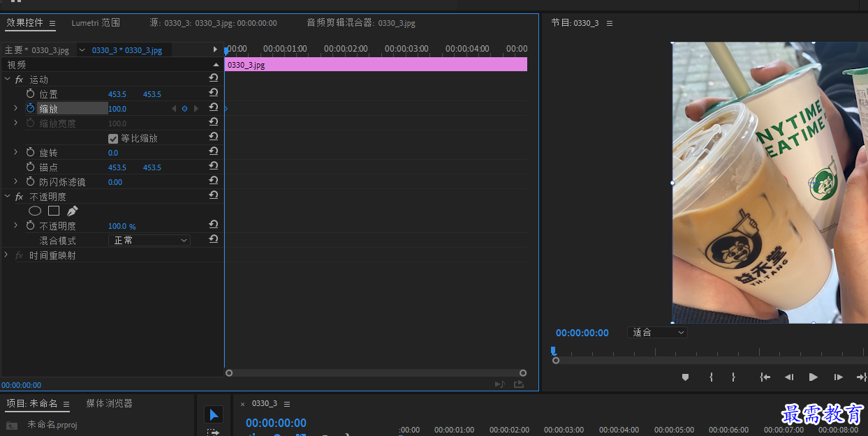Toggle the fx switch for 不透明度 effect
The width and height of the screenshot is (868, 436).
point(19,197)
